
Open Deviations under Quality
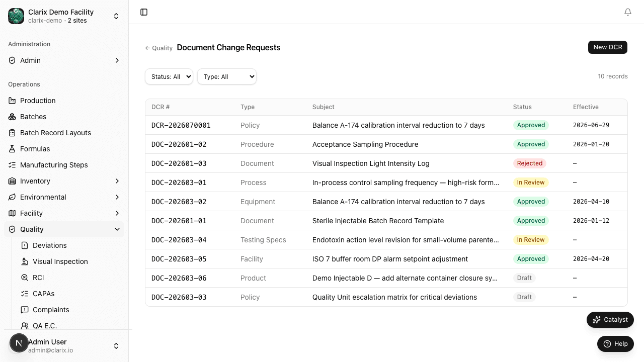coord(70,245)
